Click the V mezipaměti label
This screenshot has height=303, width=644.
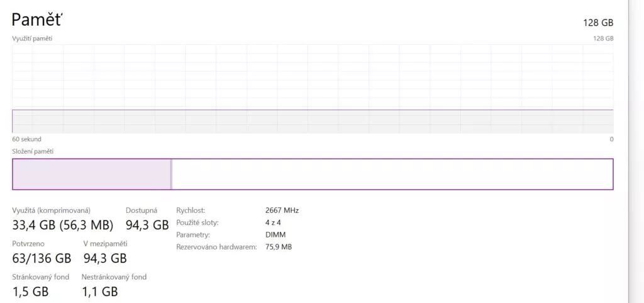(105, 243)
